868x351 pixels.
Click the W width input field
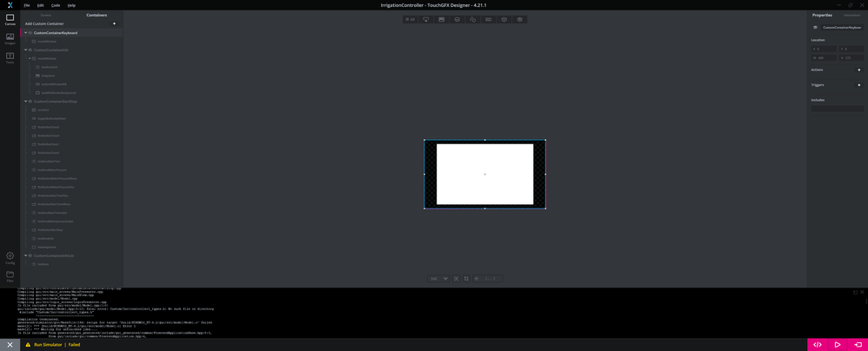coord(824,57)
